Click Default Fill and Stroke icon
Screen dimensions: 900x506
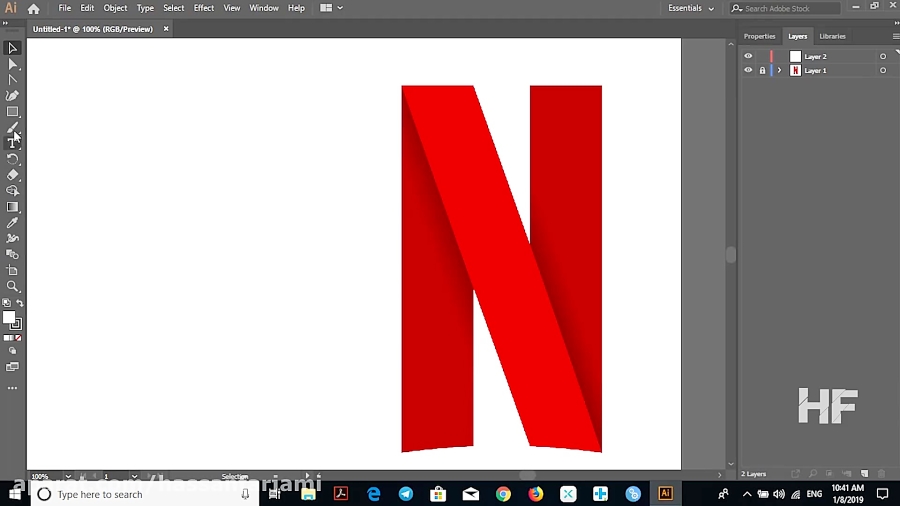(x=6, y=302)
